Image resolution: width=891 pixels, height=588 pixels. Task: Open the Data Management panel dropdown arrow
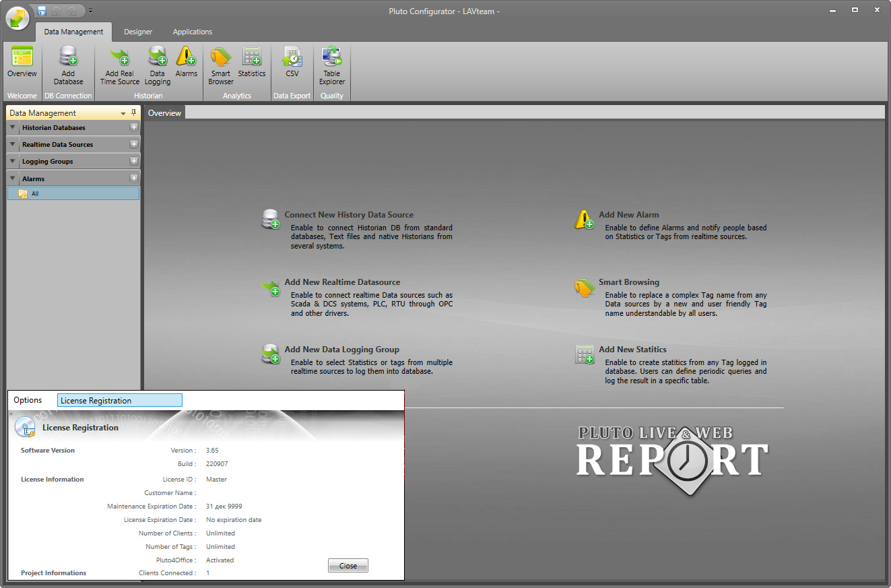pos(123,114)
